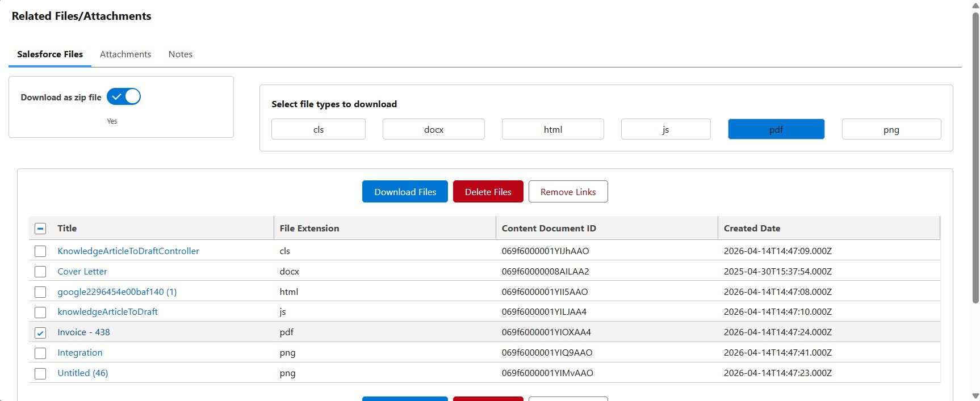Click created date 2026-04-14T14:47:09.000Z
The image size is (980, 401).
(778, 251)
